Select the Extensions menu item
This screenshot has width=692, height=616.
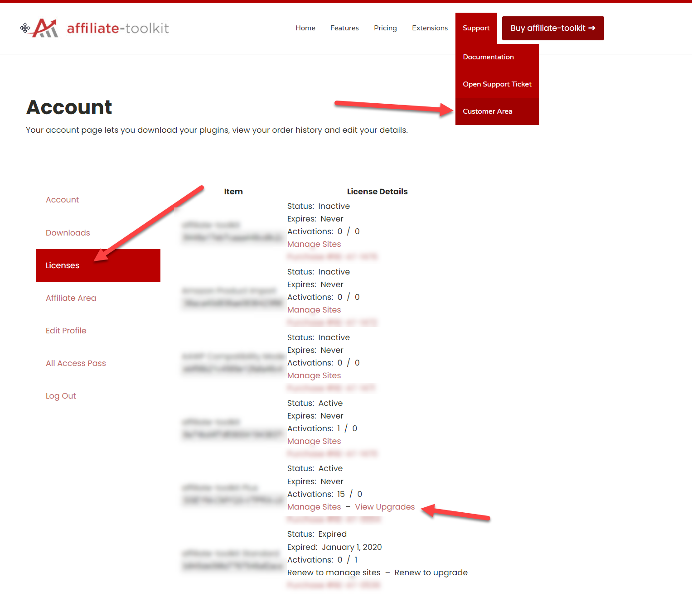(x=430, y=28)
